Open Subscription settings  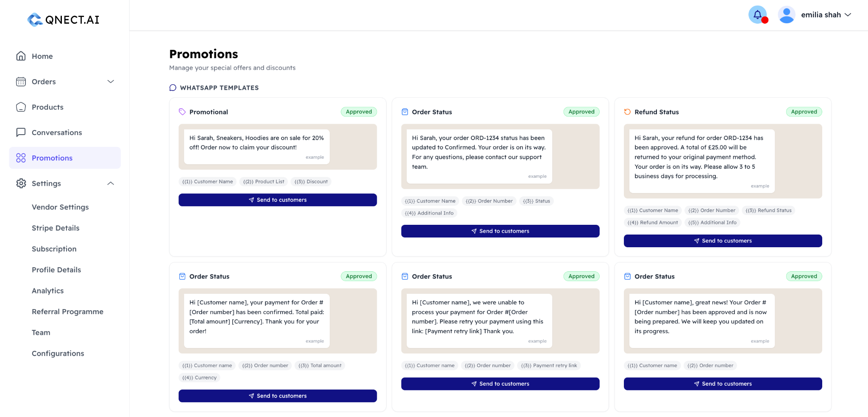coord(54,249)
